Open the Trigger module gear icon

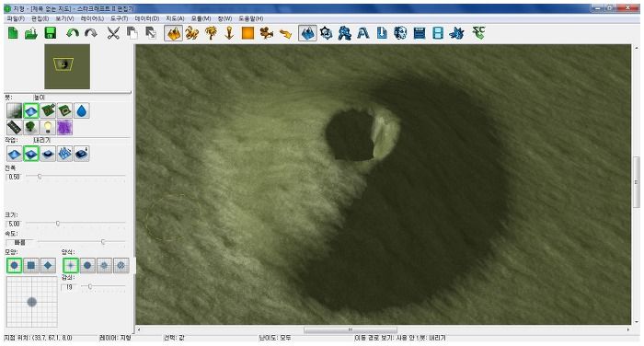pyautogui.click(x=326, y=33)
